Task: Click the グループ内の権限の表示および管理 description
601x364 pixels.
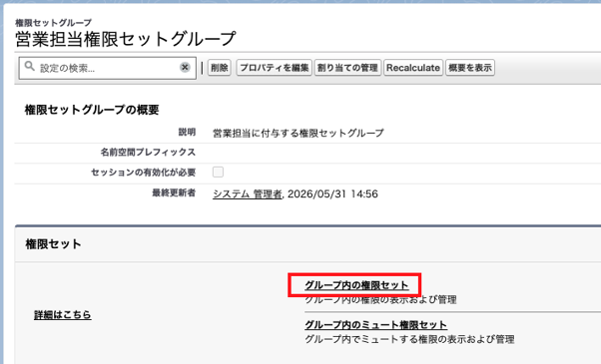Action: [380, 300]
